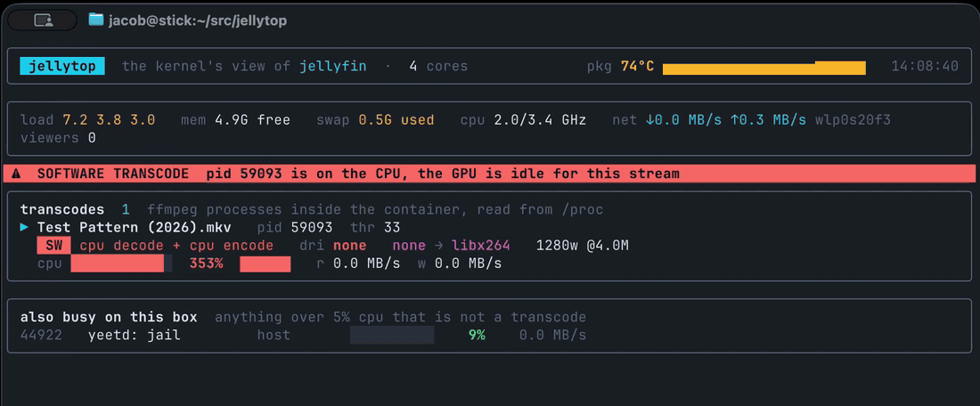Click SOFTWARE TRANSCODE label in alert banner
The height and width of the screenshot is (406, 980).
(113, 174)
